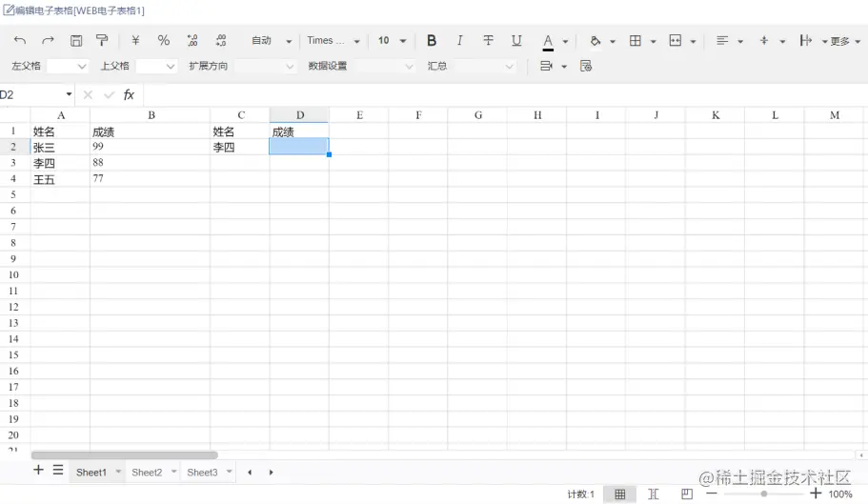Increase decimal places

tap(192, 40)
